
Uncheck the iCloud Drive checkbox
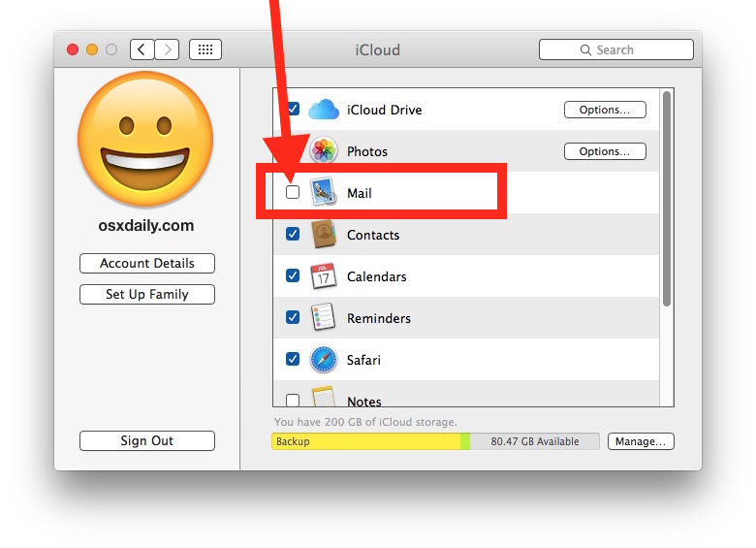[293, 109]
